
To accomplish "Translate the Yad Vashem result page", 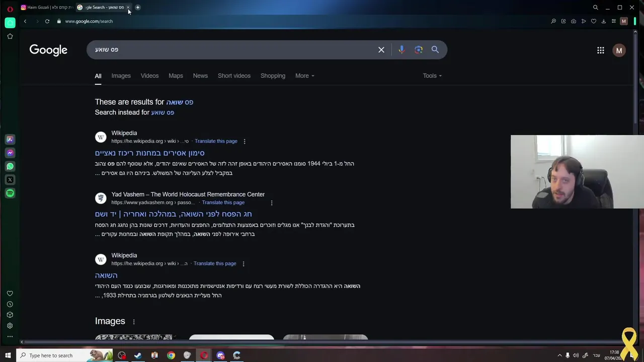I will (x=223, y=203).
